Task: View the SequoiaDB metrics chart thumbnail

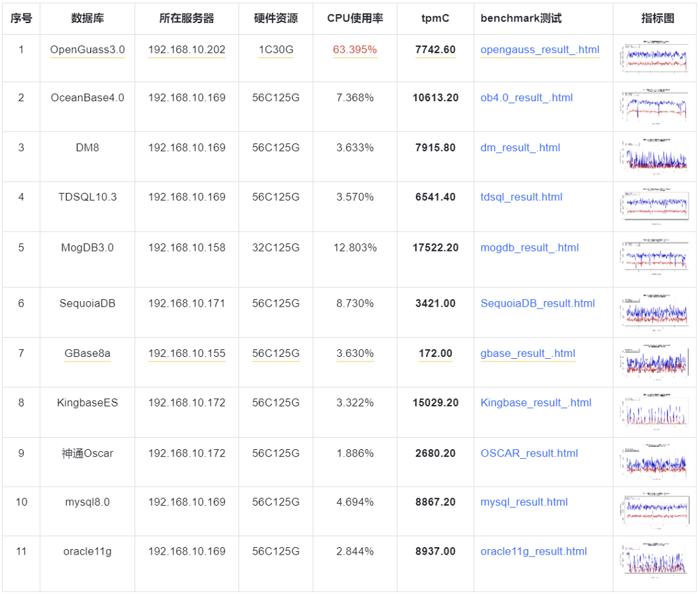Action: pyautogui.click(x=654, y=313)
